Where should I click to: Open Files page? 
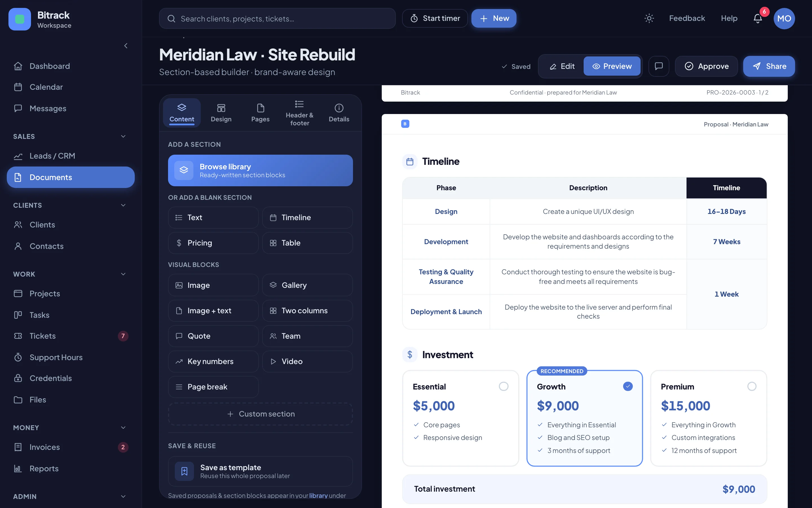pyautogui.click(x=70, y=399)
